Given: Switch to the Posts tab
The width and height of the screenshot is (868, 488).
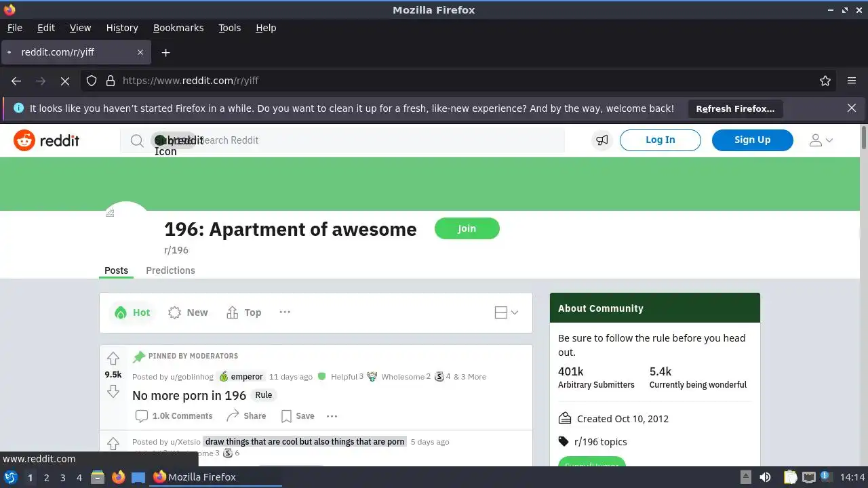Looking at the screenshot, I should click(116, 270).
